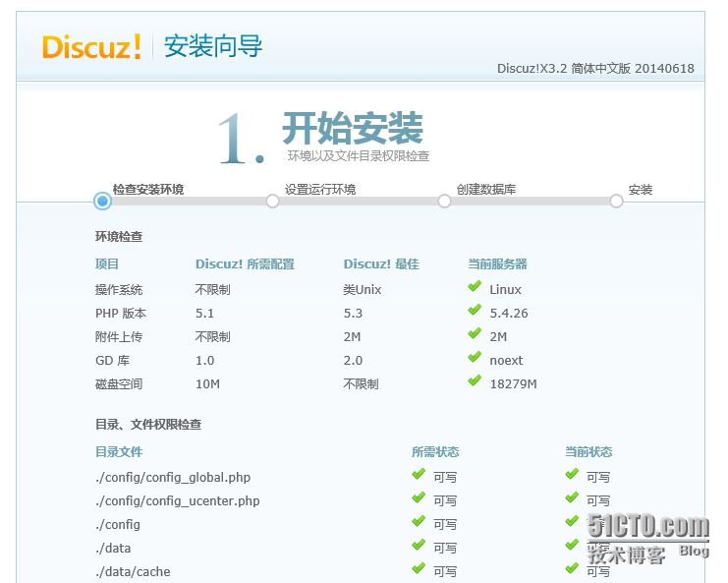
Task: Click the 类Unix best value
Action: [x=363, y=289]
